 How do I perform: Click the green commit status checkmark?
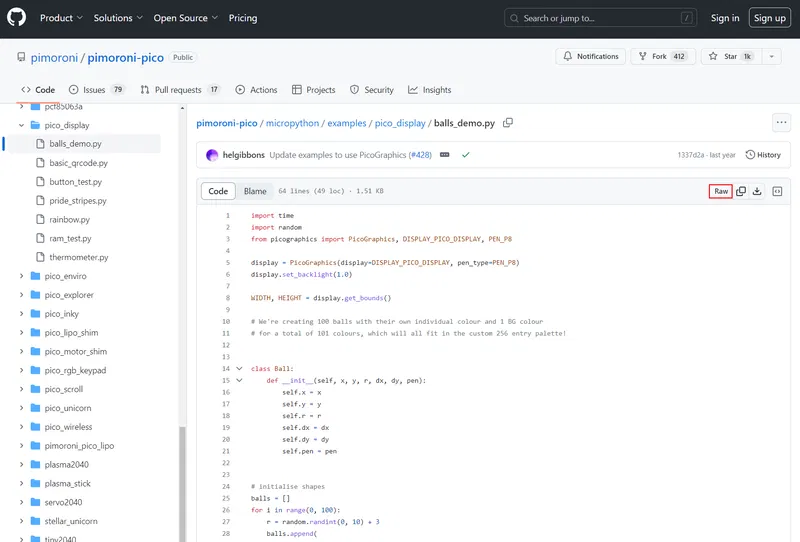coord(465,155)
